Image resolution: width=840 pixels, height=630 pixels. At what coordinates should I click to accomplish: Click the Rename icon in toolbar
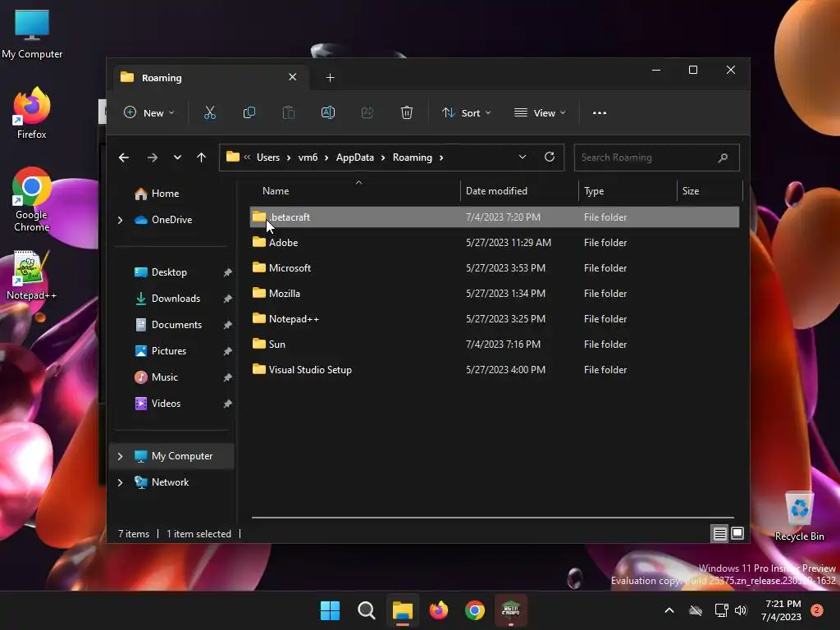click(x=328, y=112)
